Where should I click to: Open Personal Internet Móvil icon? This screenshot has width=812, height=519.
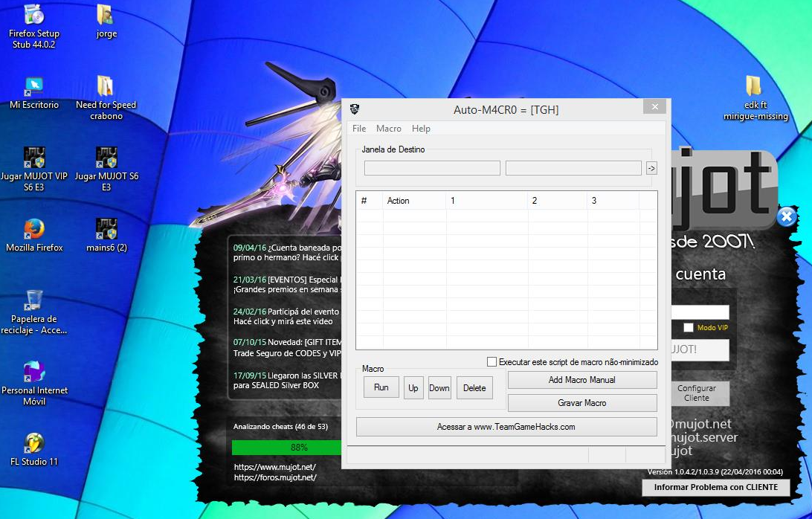[x=34, y=372]
